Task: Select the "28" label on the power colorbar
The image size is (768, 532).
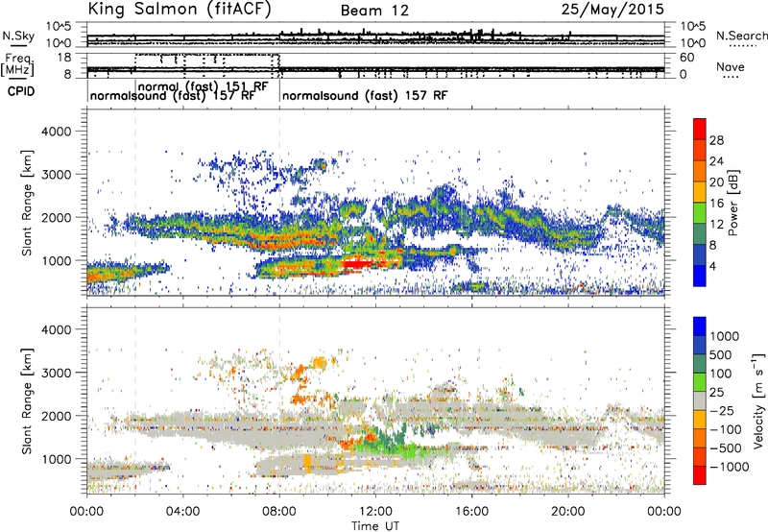Action: (x=716, y=140)
